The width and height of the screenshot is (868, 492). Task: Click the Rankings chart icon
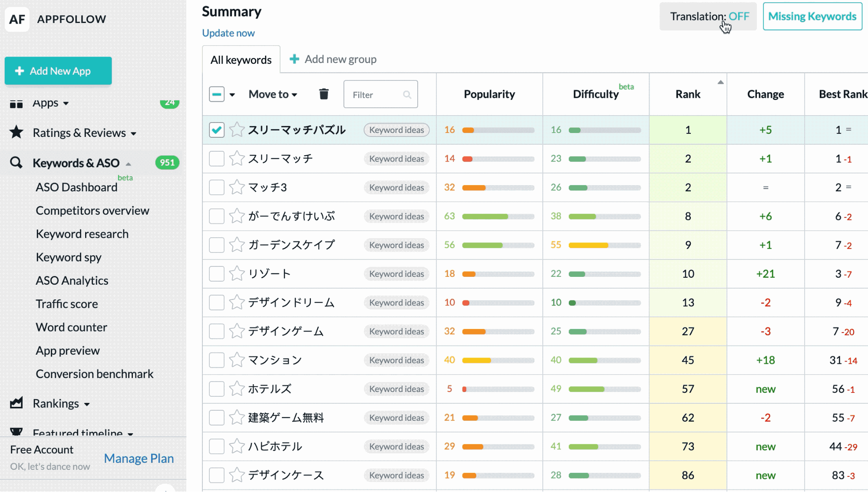pos(17,403)
